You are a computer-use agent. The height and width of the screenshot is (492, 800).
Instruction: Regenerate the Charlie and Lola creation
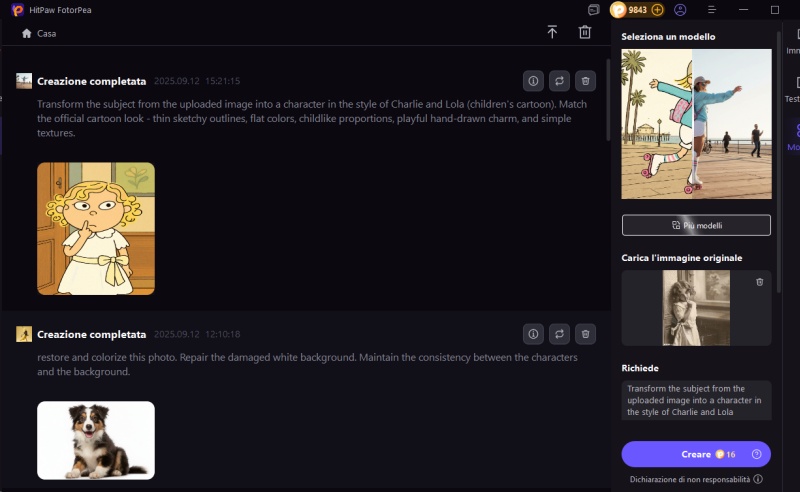[x=559, y=81]
